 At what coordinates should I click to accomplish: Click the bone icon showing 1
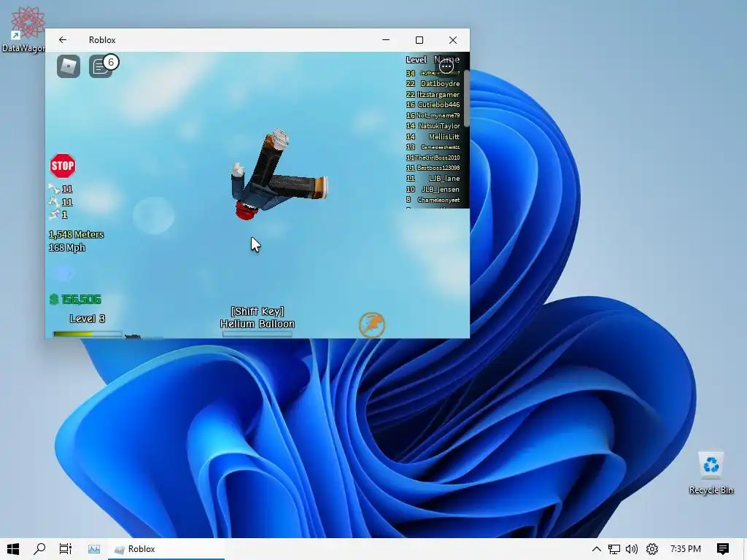[54, 214]
